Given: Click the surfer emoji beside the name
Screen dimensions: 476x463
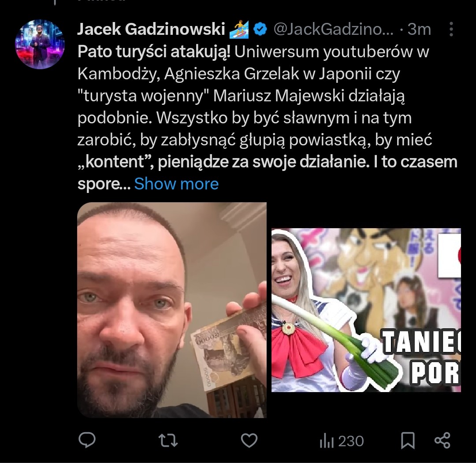Looking at the screenshot, I should click(239, 29).
